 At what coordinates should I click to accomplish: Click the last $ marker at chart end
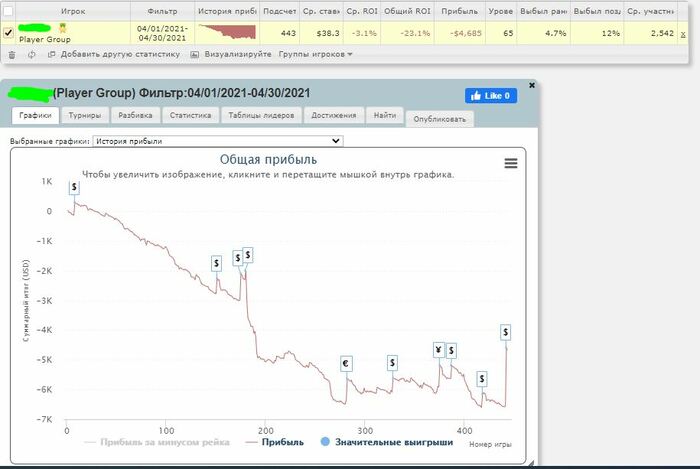click(x=505, y=332)
